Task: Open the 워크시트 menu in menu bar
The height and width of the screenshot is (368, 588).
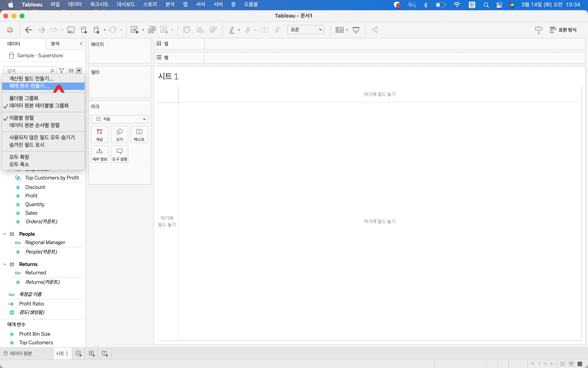Action: click(x=99, y=5)
